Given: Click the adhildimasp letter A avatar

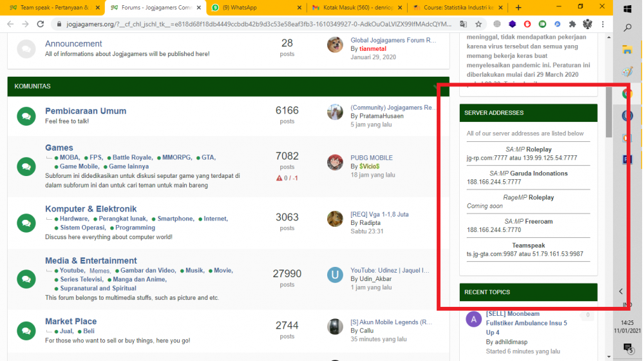Looking at the screenshot, I should [x=473, y=319].
